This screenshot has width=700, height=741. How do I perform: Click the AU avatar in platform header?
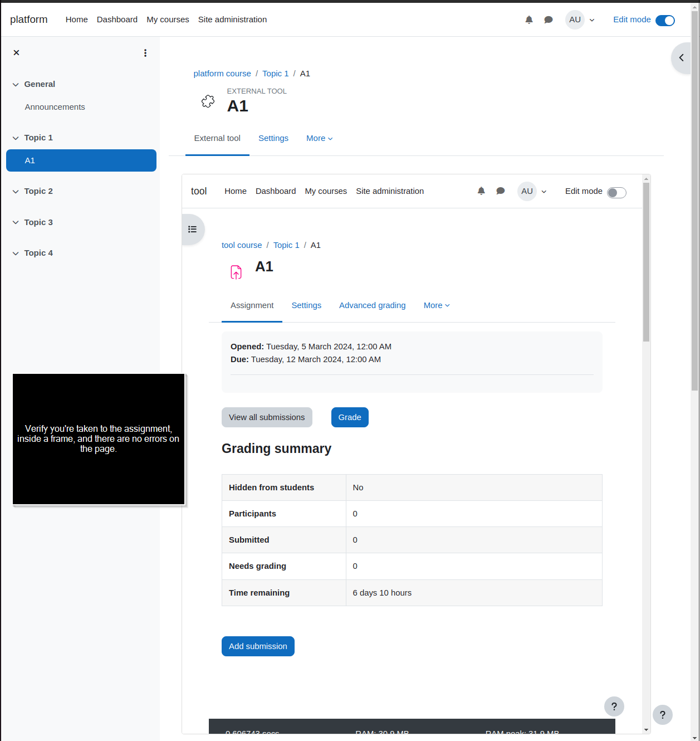575,19
